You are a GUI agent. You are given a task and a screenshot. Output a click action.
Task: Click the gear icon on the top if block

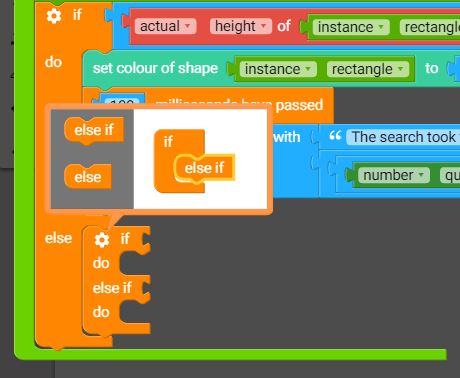54,16
